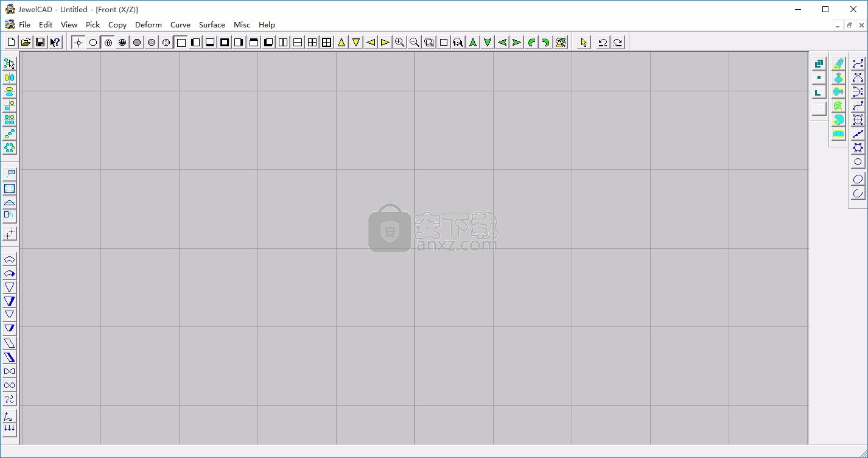Viewport: 868px width, 458px height.
Task: Pan view left with the yellow left arrow
Action: [371, 42]
